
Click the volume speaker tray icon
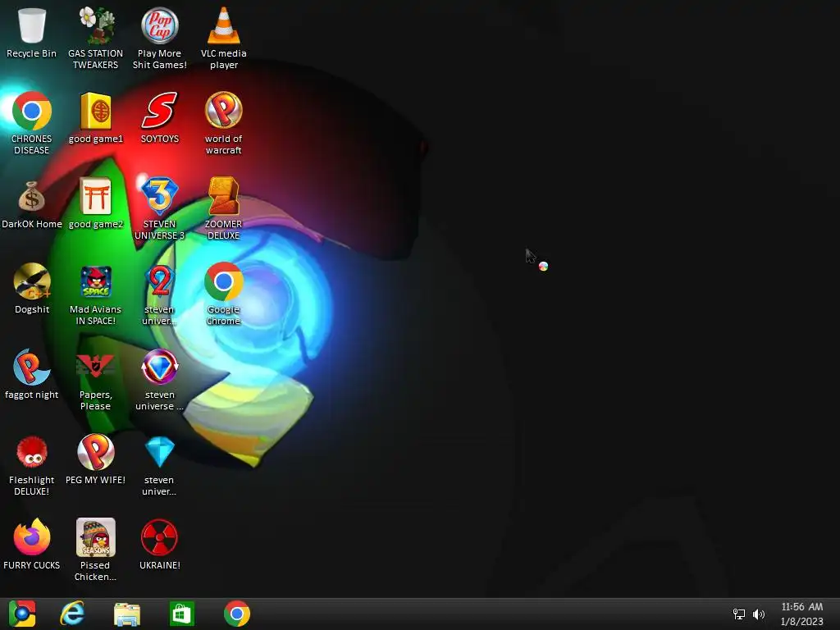[x=759, y=614]
